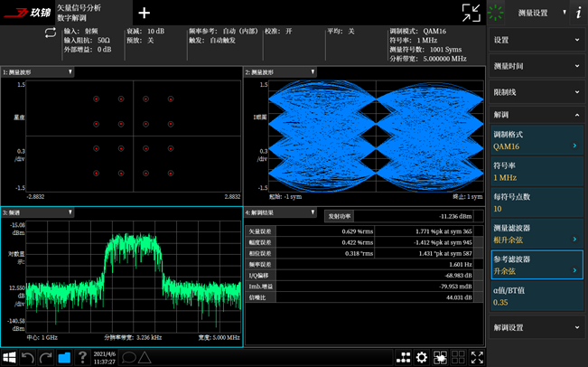This screenshot has width=588, height=367.
Task: Click the 相位误差 result row label
Action: tap(260, 253)
